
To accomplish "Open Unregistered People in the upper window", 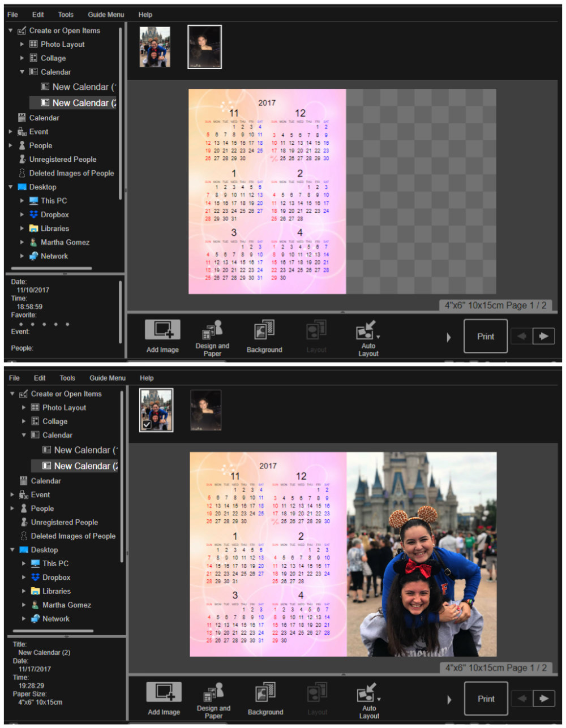I will click(63, 160).
